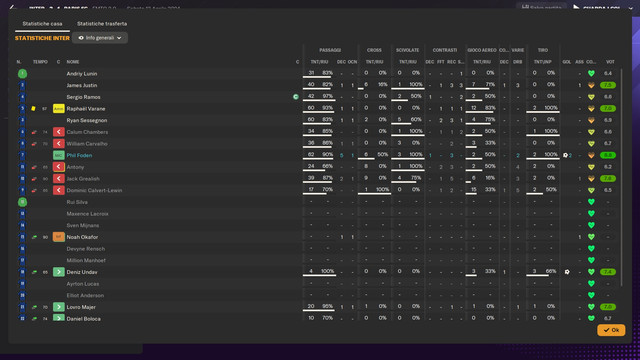Click the goal ball icon on Phil Foden row
This screenshot has height=360, width=640.
[565, 155]
